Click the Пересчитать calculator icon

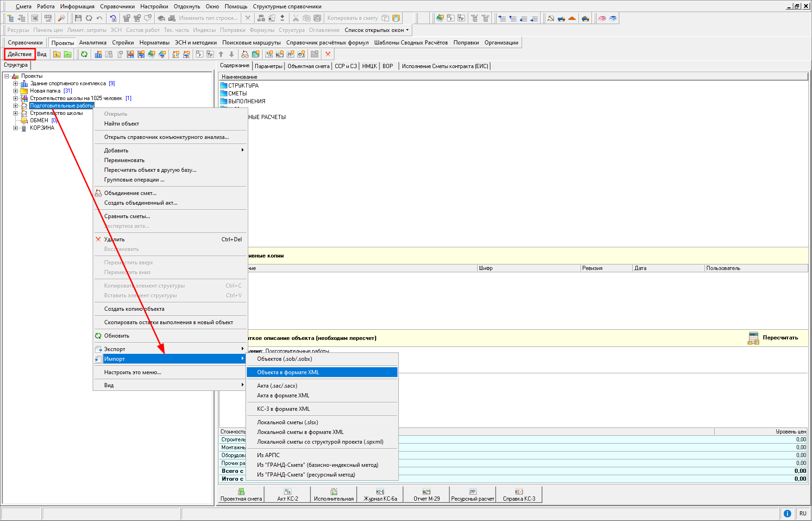pos(753,338)
